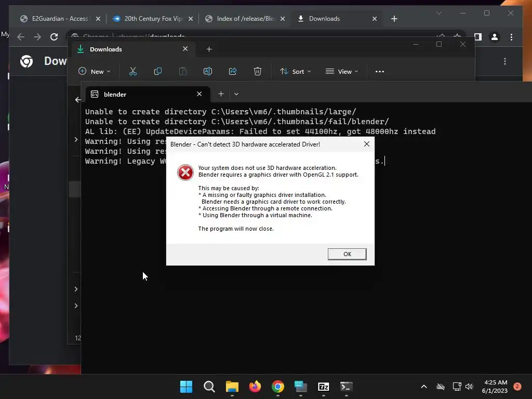Click the Copy icon in File Explorer
This screenshot has height=399, width=532.
click(x=158, y=71)
